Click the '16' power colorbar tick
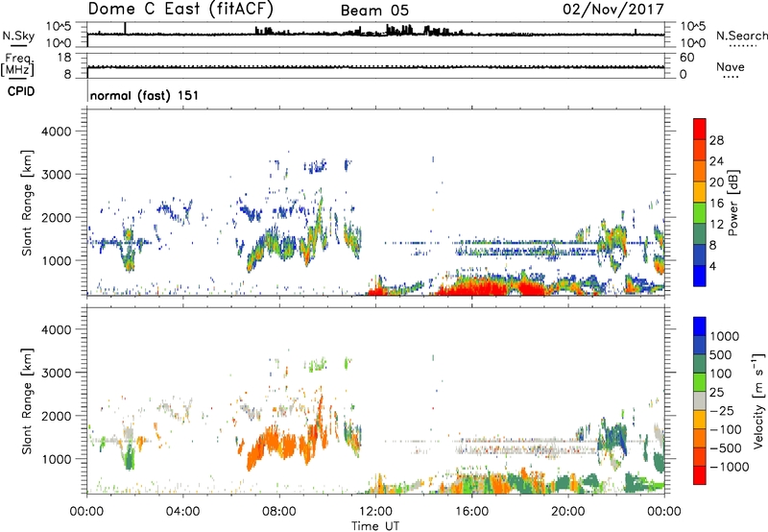The image size is (768, 532). click(x=716, y=204)
